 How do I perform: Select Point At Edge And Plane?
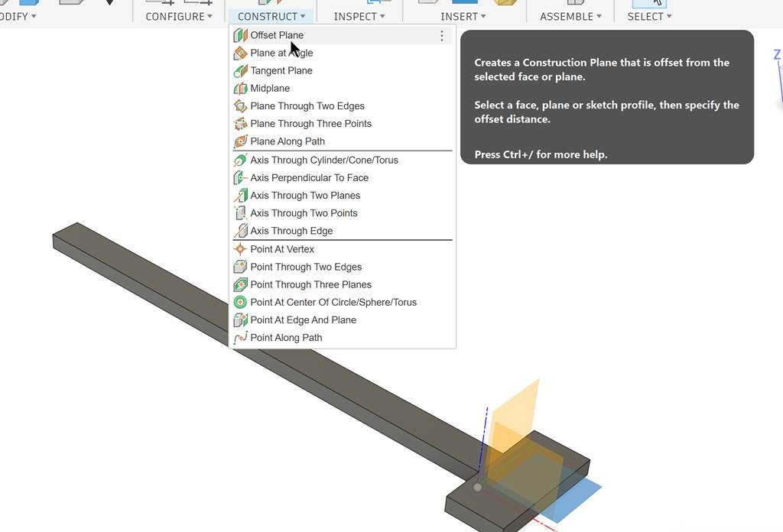pyautogui.click(x=342, y=320)
